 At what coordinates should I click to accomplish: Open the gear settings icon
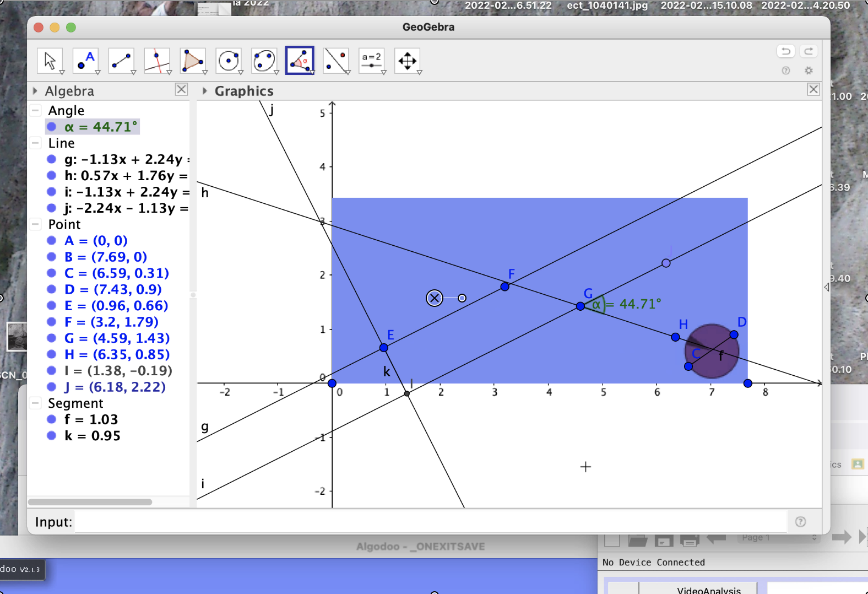pyautogui.click(x=809, y=71)
